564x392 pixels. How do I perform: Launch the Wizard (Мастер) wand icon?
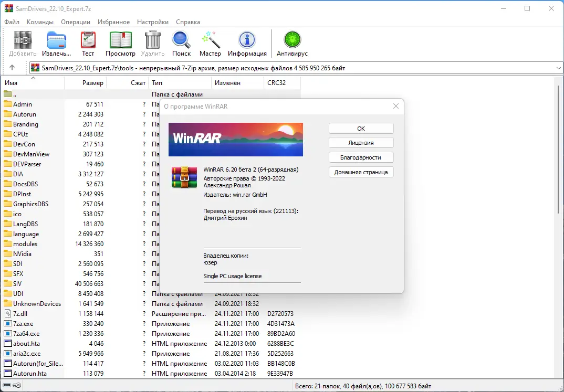coord(211,40)
